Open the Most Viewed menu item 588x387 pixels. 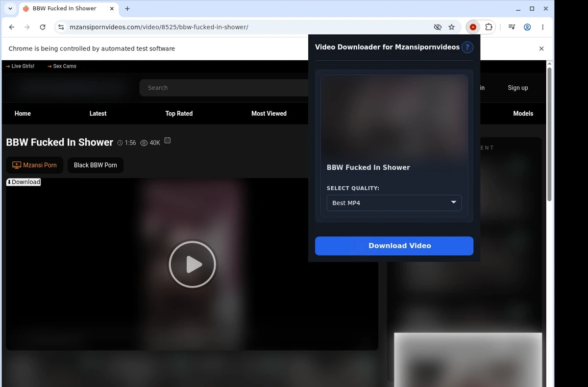click(269, 113)
